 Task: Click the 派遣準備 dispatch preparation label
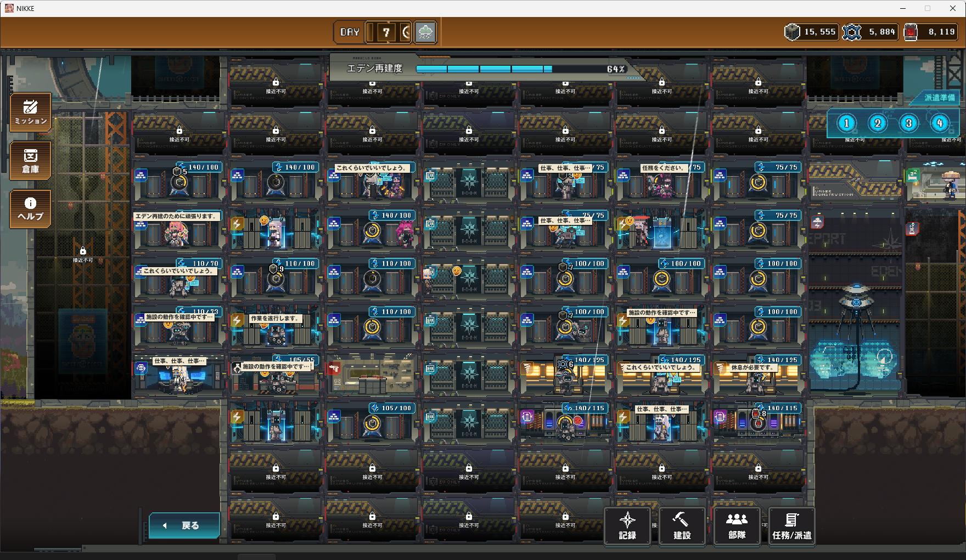click(939, 98)
